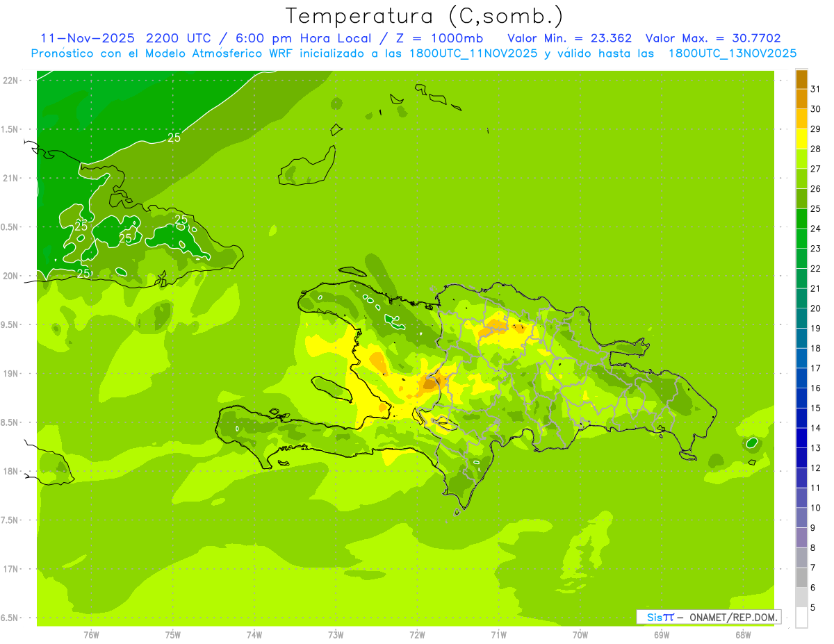Click the dark orange legend swatch above 31
The image size is (834, 644).
(801, 79)
